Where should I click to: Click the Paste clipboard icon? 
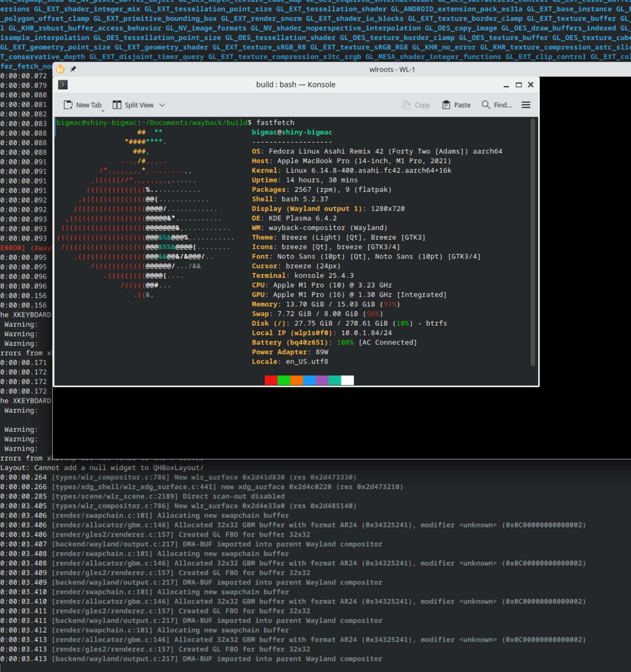(446, 105)
